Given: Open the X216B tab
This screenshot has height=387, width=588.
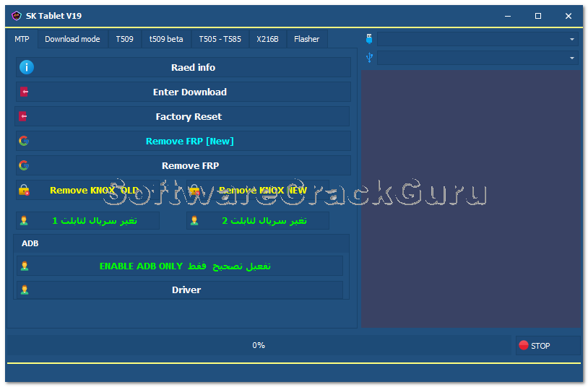Looking at the screenshot, I should [x=267, y=39].
